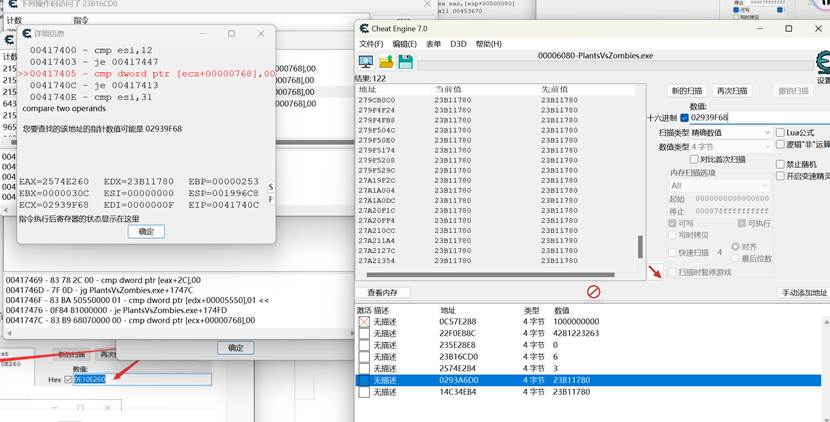The image size is (830, 422).
Task: Close the 详细信息 dialog
Action: coord(260,33)
